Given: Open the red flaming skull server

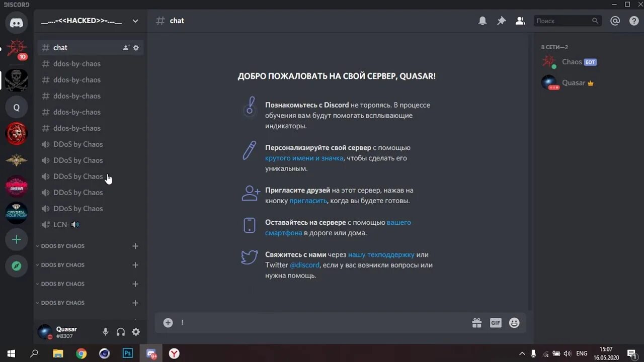Looking at the screenshot, I should click(17, 134).
